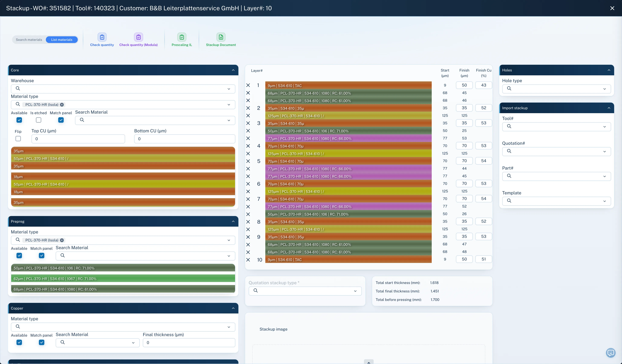Open Check quantity (Modula) icon
The height and width of the screenshot is (364, 622).
(x=138, y=37)
